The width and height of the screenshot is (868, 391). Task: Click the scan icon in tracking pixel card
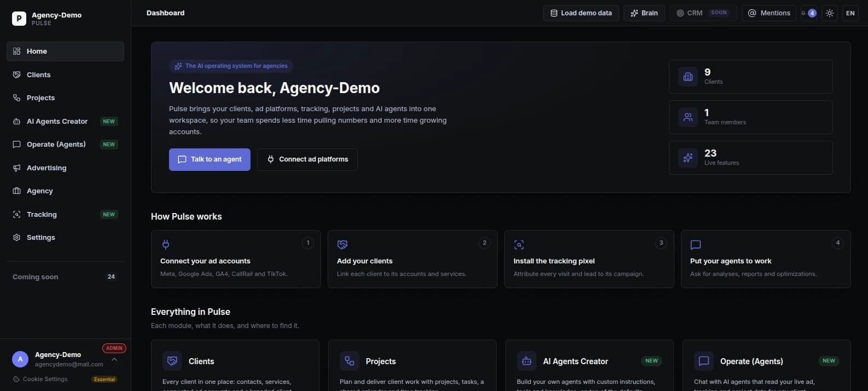coord(519,244)
